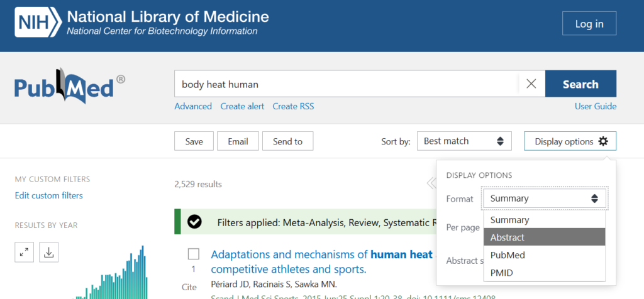
Task: Click the DISPLAY OPTIONS heading
Action: click(x=479, y=175)
